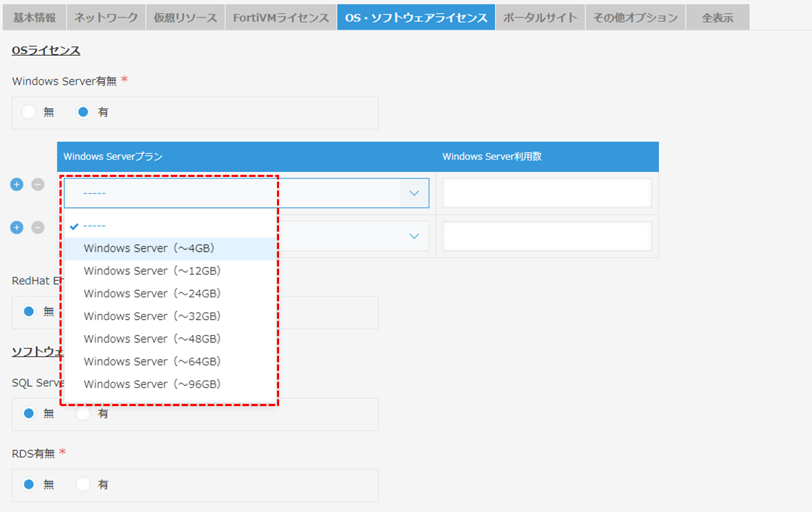
Task: Choose Windows Server (~32GB) from the list
Action: (x=170, y=317)
